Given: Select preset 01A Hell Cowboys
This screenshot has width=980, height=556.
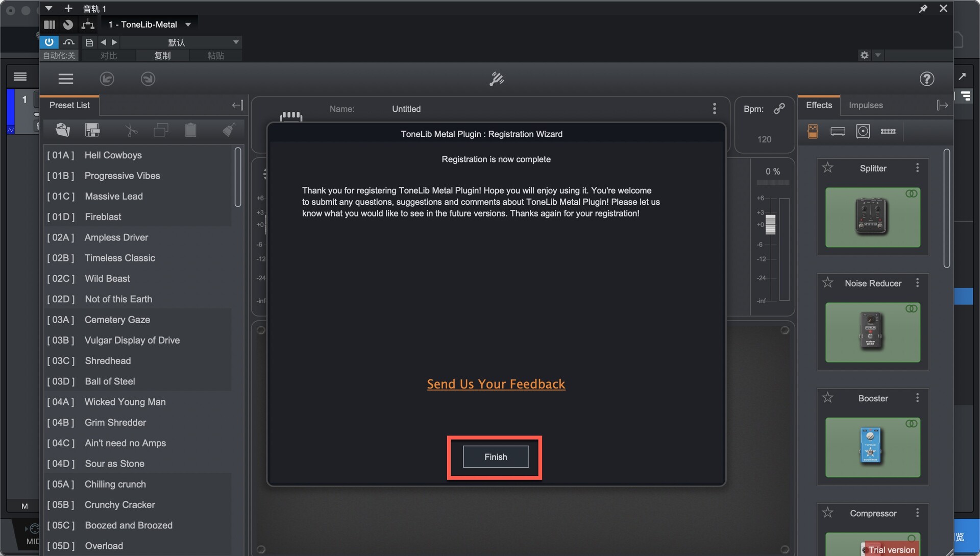Looking at the screenshot, I should (x=138, y=155).
